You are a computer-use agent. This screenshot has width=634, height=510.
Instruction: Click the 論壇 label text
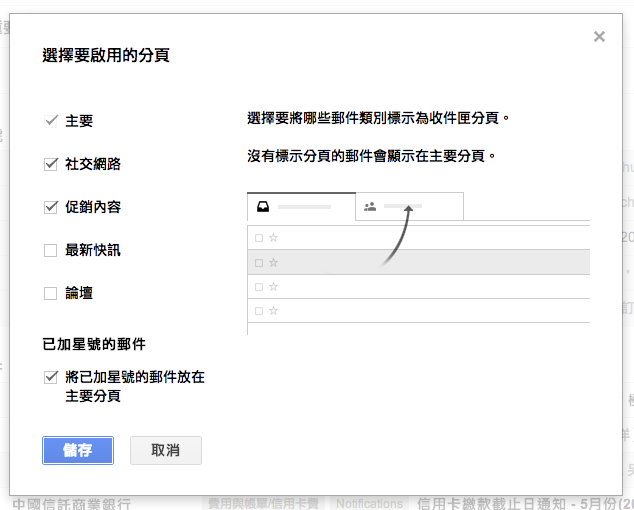click(79, 293)
